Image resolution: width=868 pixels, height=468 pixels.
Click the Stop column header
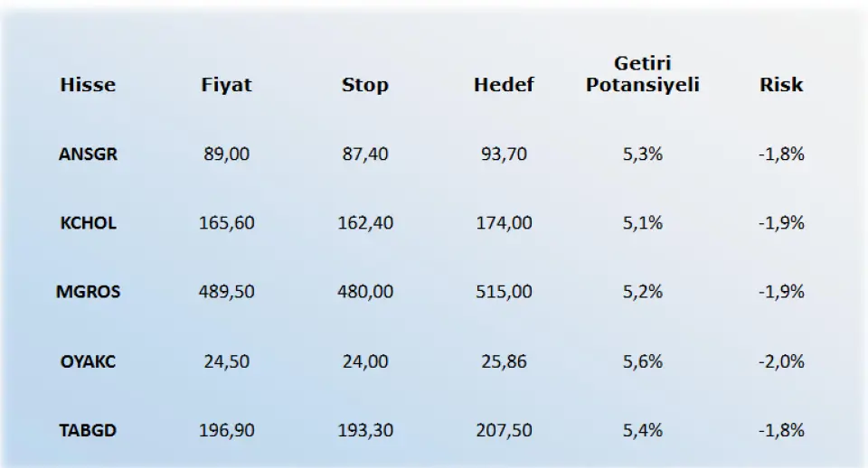coord(364,85)
